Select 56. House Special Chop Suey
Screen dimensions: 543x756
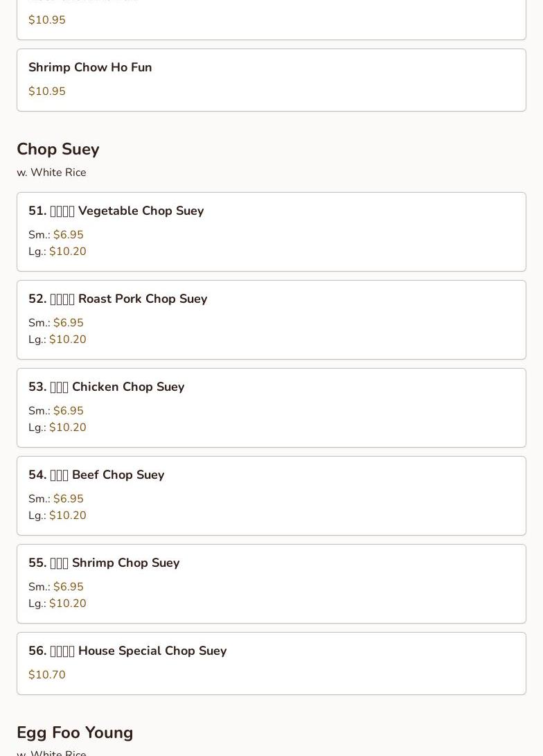tap(271, 663)
